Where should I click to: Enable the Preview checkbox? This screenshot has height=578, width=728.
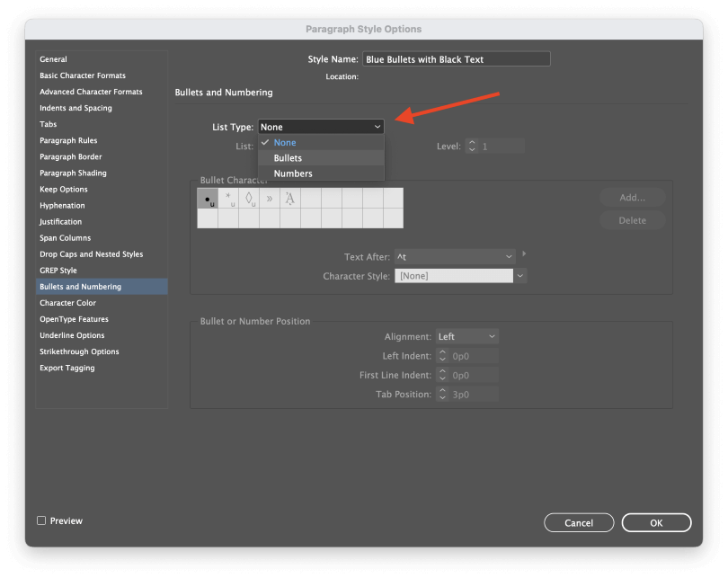pos(40,520)
